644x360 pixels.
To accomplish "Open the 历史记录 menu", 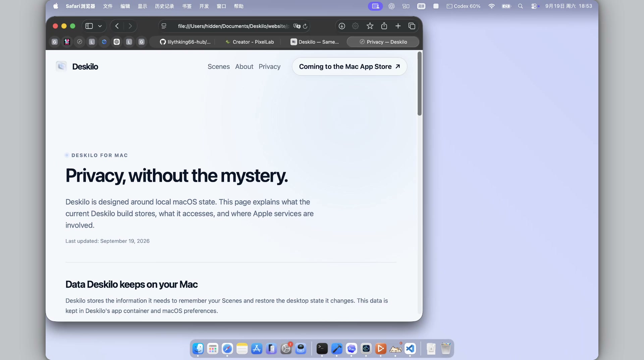I will [x=164, y=6].
